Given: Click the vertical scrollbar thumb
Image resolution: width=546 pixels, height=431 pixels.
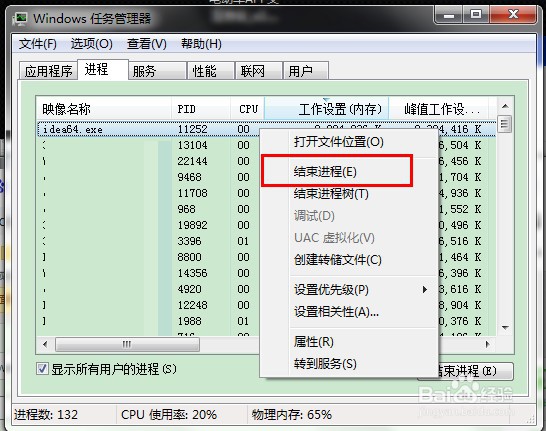Looking at the screenshot, I should [505, 124].
